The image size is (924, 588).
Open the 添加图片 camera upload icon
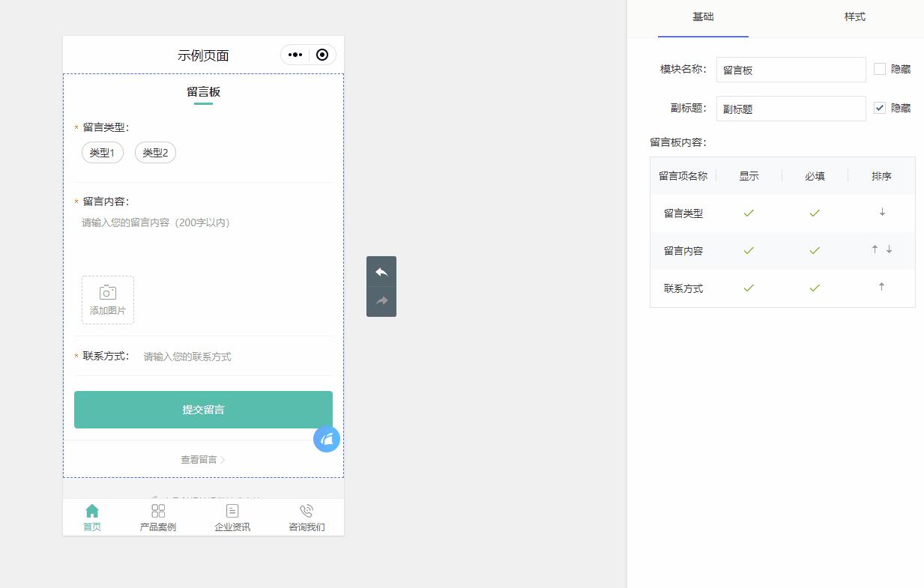(107, 292)
